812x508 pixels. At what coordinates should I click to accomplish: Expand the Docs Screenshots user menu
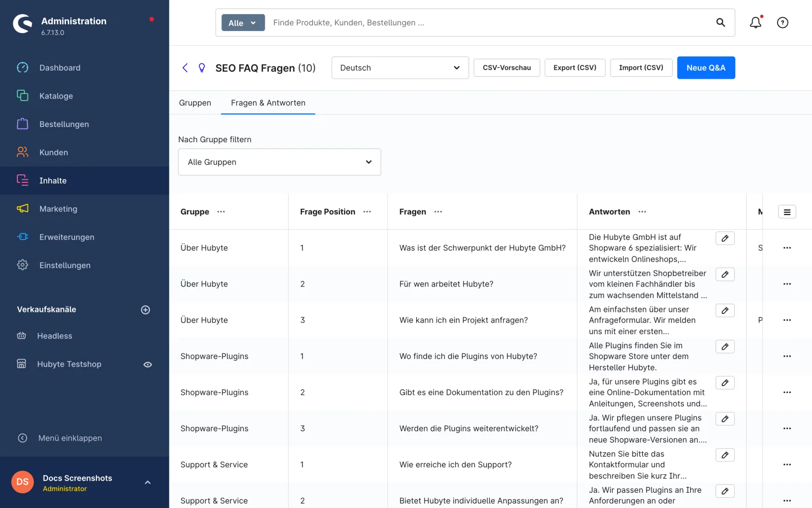[147, 483]
